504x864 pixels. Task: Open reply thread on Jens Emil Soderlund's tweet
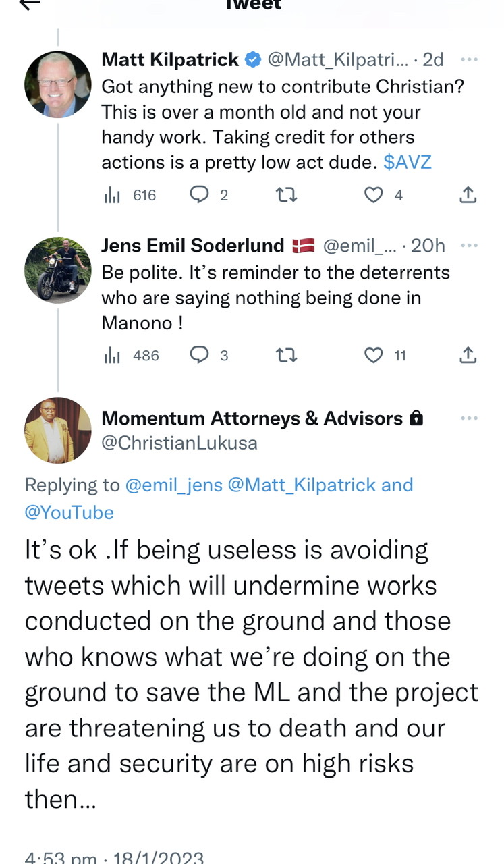pos(199,355)
